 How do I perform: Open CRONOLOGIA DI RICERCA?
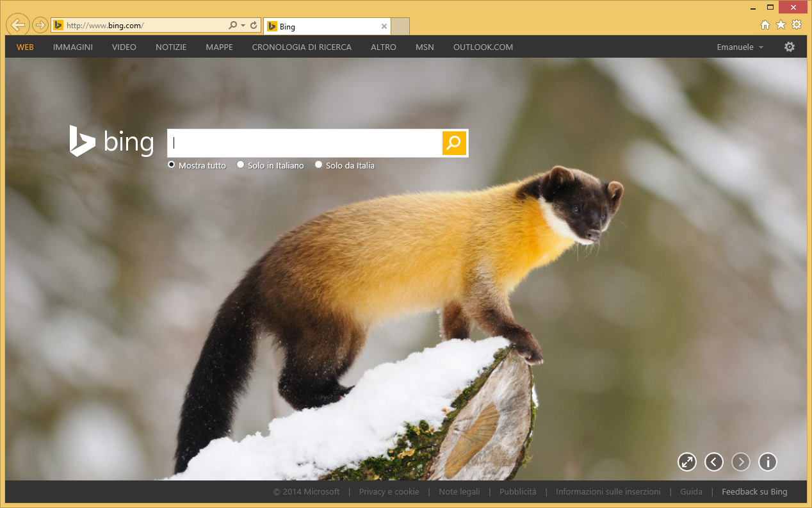(x=302, y=47)
